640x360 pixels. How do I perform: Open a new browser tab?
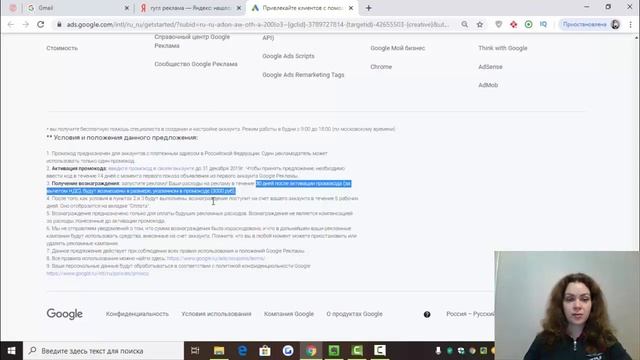pyautogui.click(x=369, y=8)
